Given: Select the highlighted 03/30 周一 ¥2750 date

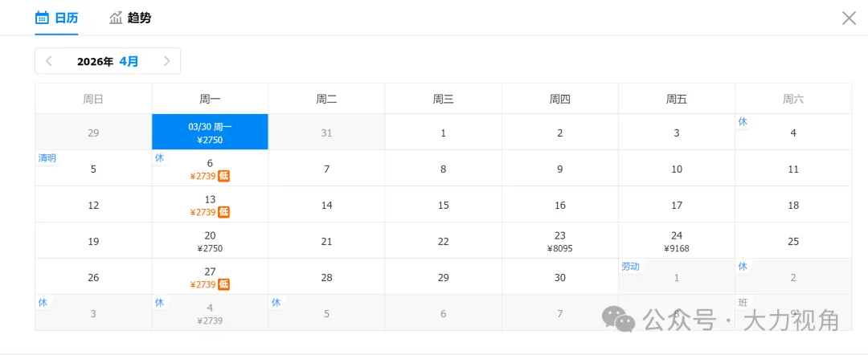Looking at the screenshot, I should (x=210, y=133).
